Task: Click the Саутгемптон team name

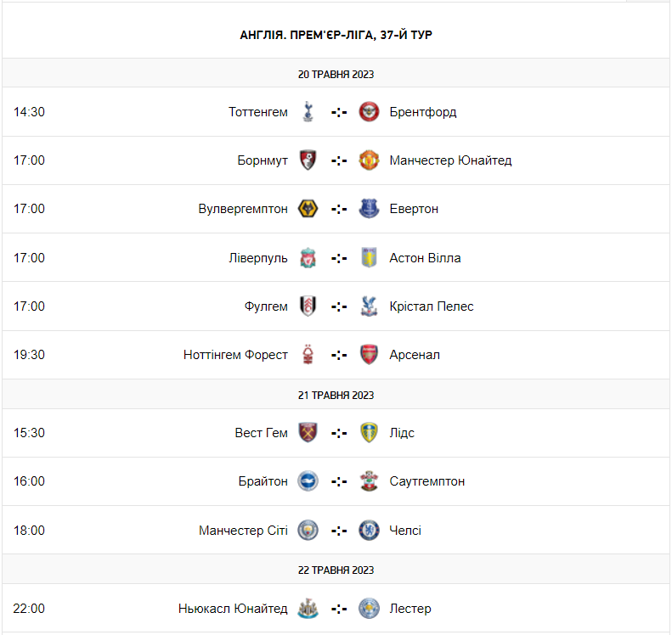Action: (x=426, y=481)
